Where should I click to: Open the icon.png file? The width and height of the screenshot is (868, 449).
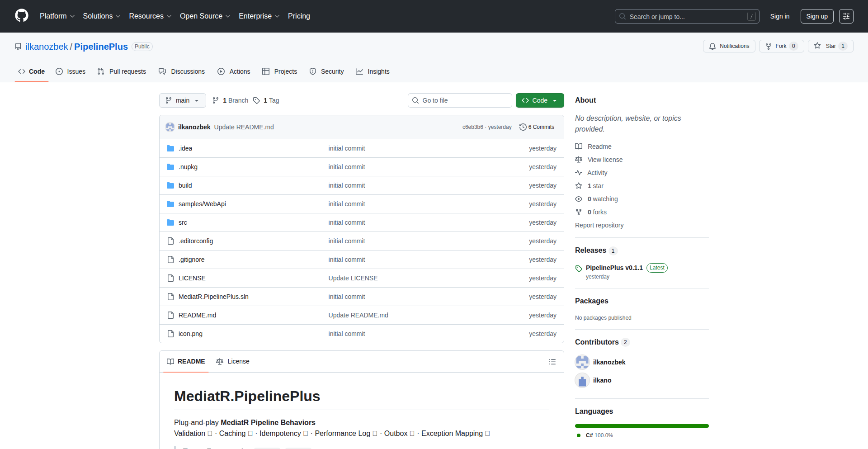pos(190,334)
